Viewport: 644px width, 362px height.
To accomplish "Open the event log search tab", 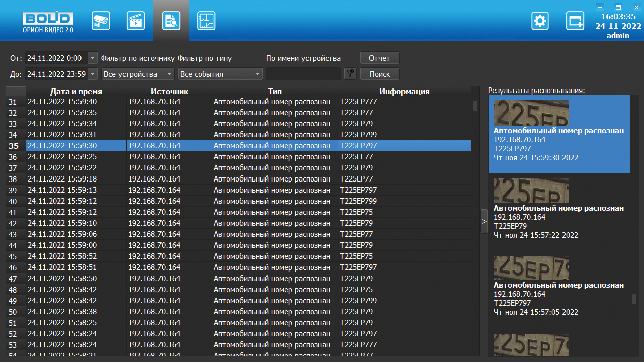I will 171,21.
